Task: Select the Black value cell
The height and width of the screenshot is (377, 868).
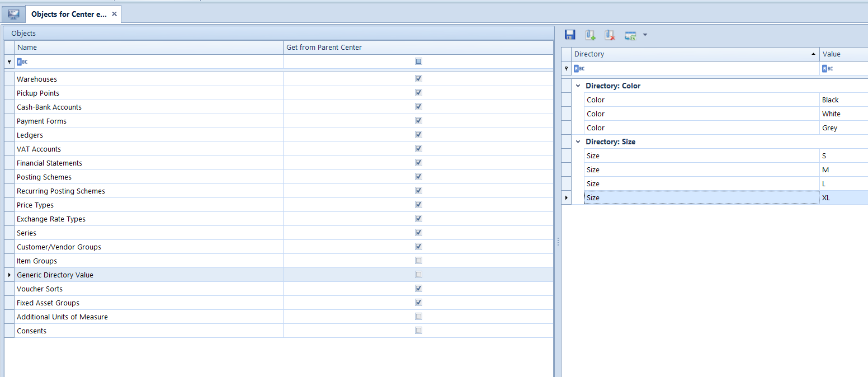Action: click(844, 100)
